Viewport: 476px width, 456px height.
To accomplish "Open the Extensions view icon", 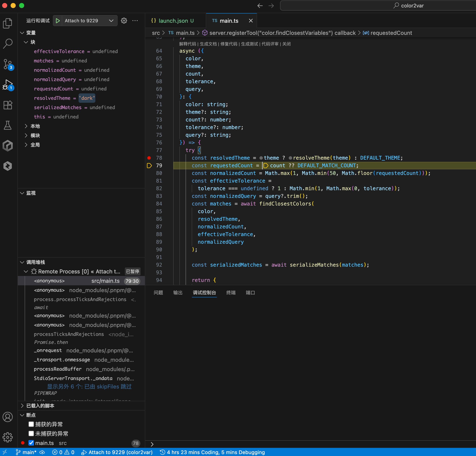I will tap(8, 105).
